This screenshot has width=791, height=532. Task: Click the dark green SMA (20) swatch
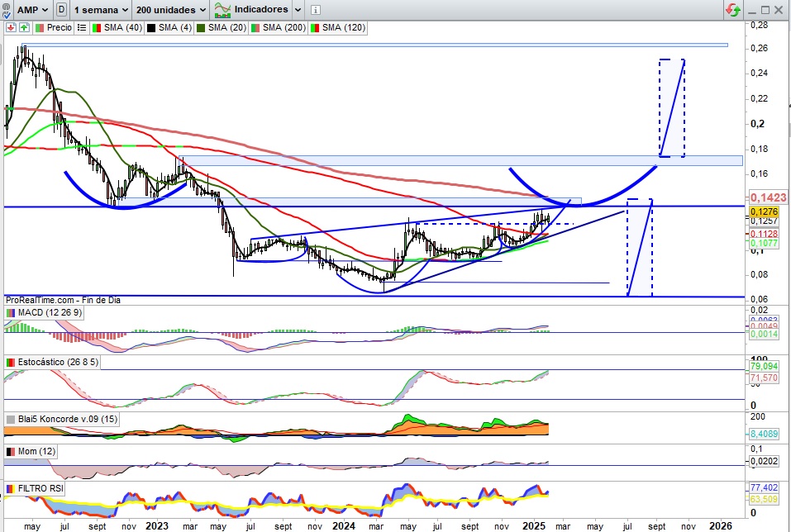coord(201,28)
